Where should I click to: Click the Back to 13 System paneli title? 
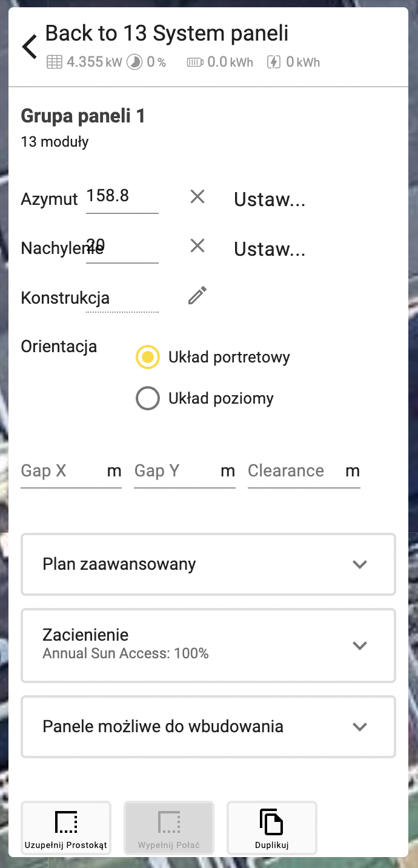[x=167, y=33]
